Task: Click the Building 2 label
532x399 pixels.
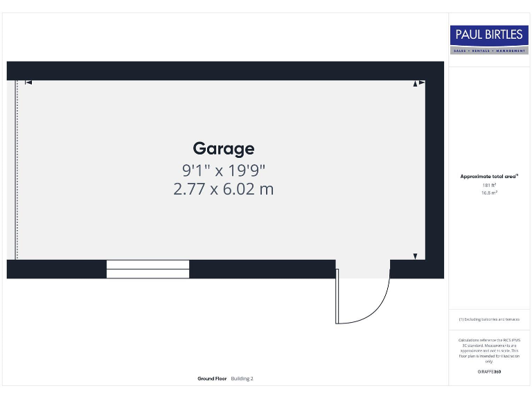Action: [242, 379]
